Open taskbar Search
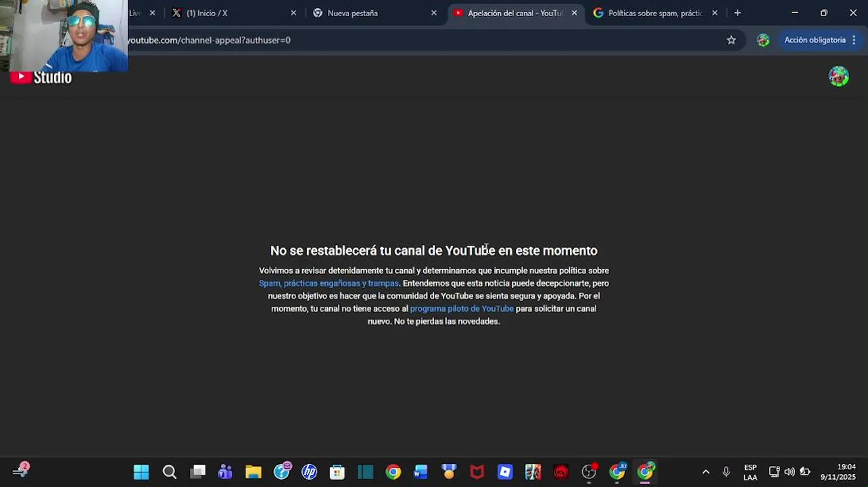Viewport: 868px width, 487px height. 170,472
